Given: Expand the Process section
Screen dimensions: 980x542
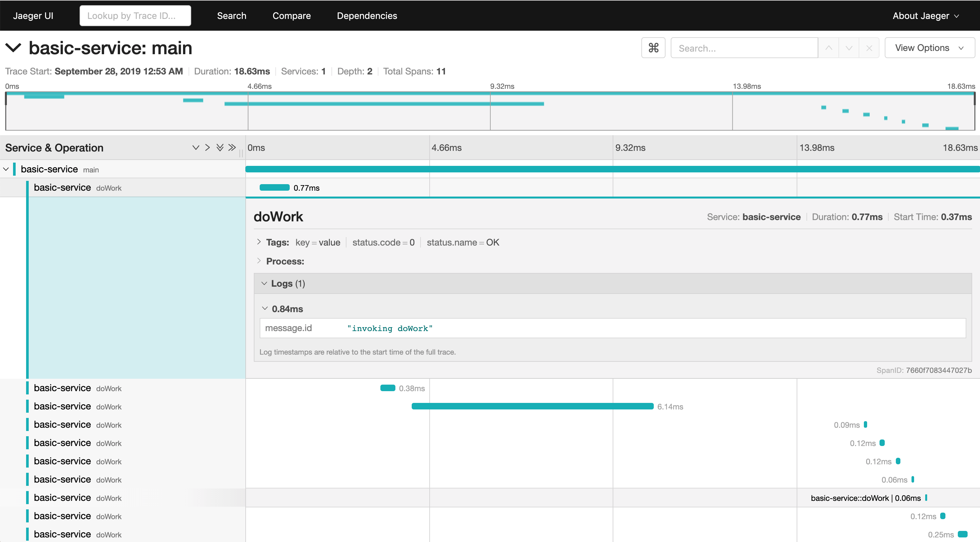Looking at the screenshot, I should coord(259,261).
